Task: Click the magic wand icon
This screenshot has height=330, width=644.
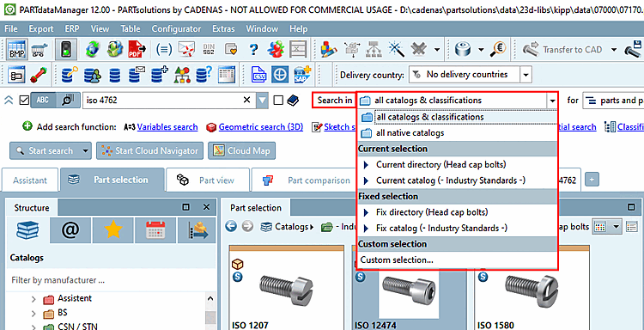Action: pos(397,50)
